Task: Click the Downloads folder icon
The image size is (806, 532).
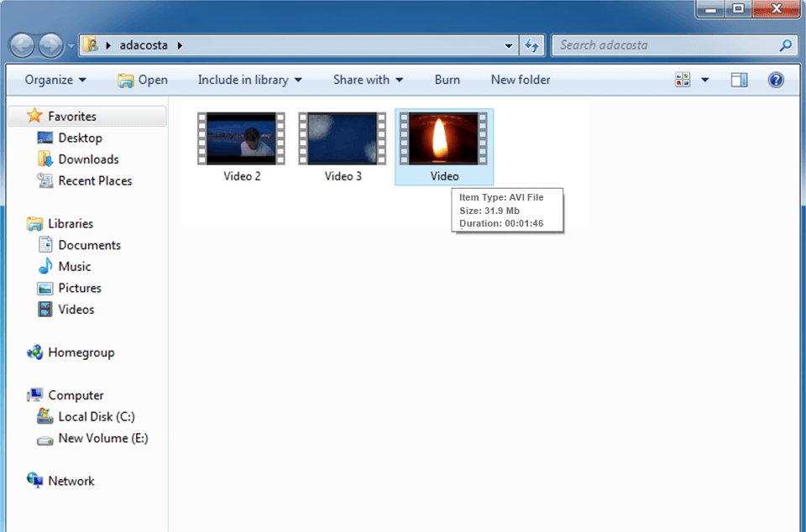Action: pos(44,159)
